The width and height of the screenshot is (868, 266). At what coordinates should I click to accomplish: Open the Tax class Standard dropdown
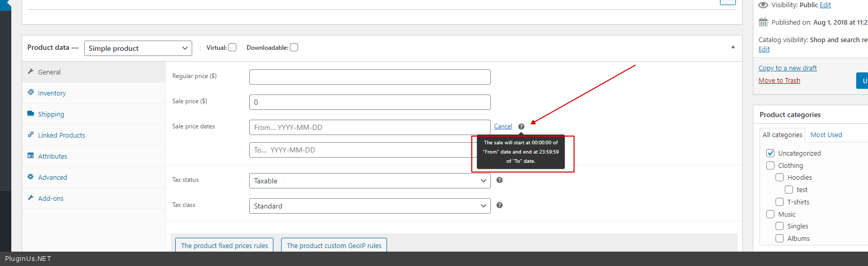370,206
